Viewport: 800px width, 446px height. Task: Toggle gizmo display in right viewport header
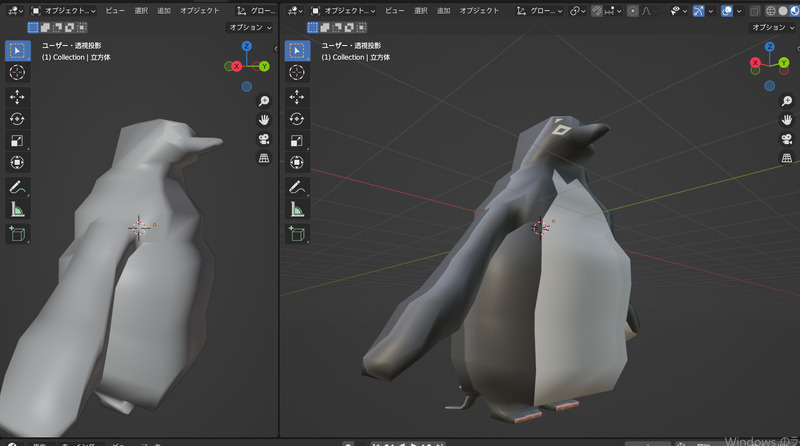click(698, 11)
